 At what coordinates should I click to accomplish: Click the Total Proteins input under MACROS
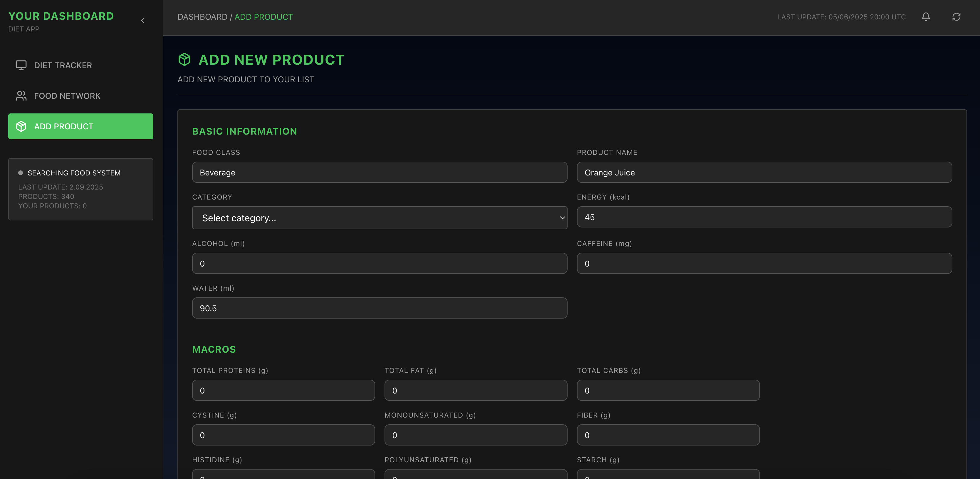click(x=283, y=390)
